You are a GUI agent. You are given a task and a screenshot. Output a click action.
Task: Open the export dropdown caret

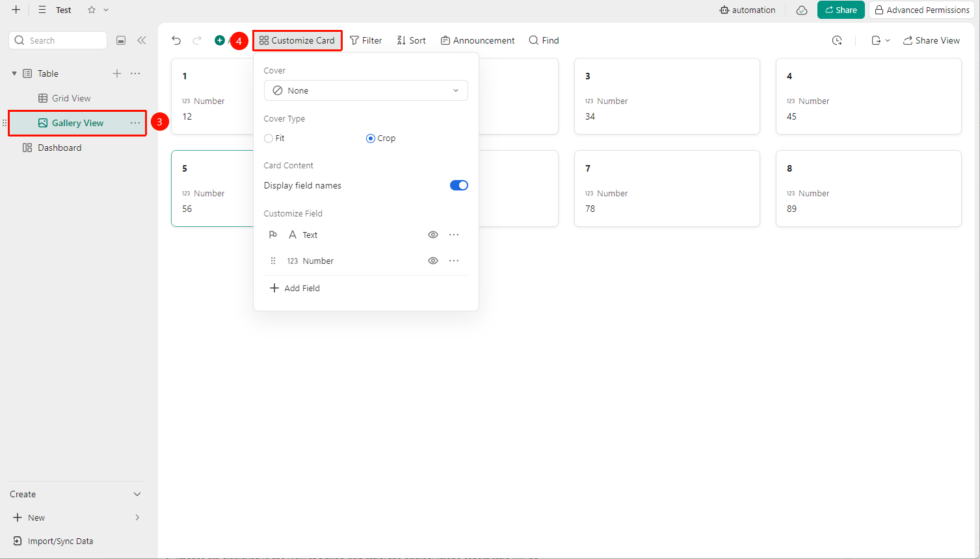(888, 40)
